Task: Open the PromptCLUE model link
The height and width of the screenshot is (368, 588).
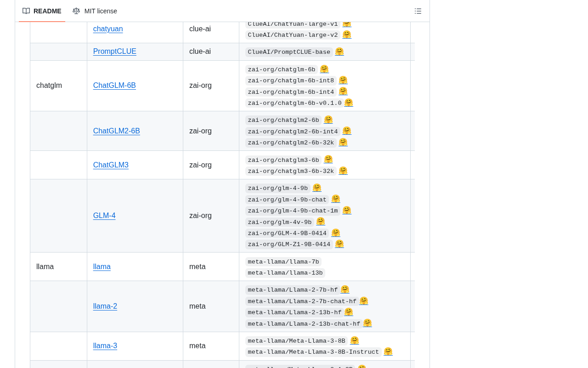Action: (x=115, y=52)
